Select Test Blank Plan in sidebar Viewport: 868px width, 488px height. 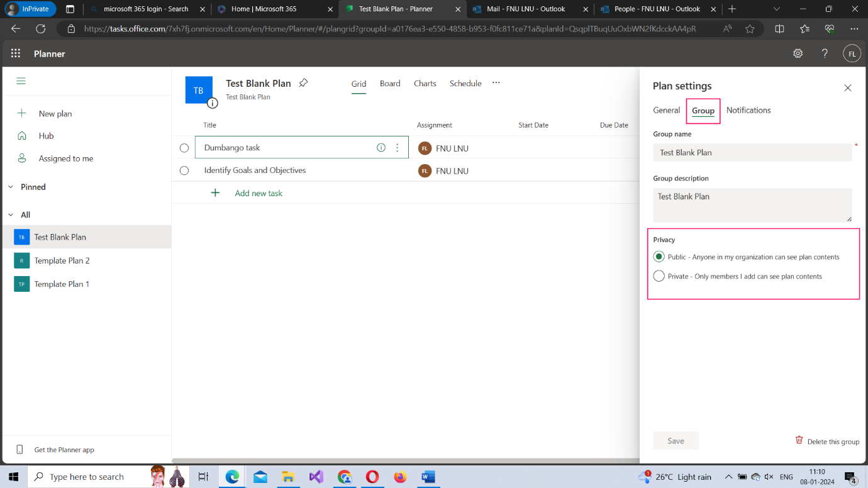point(87,237)
